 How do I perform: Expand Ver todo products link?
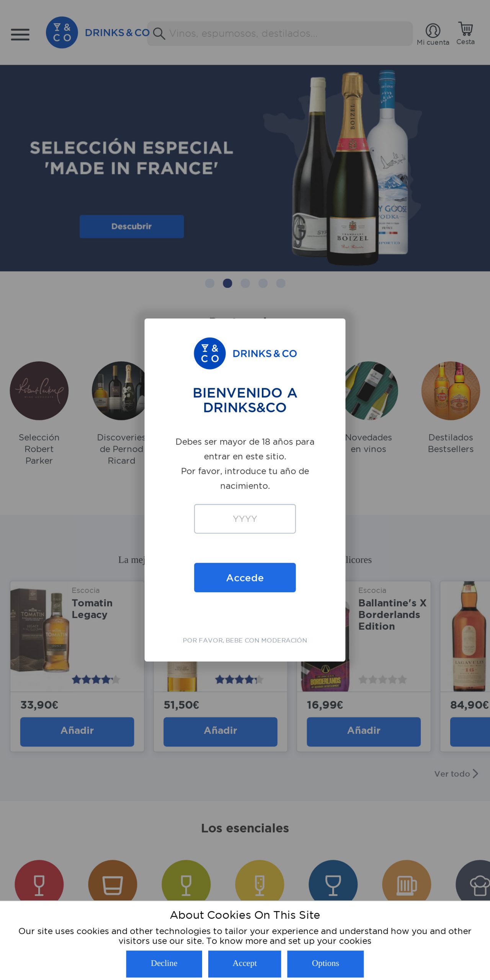pyautogui.click(x=456, y=774)
